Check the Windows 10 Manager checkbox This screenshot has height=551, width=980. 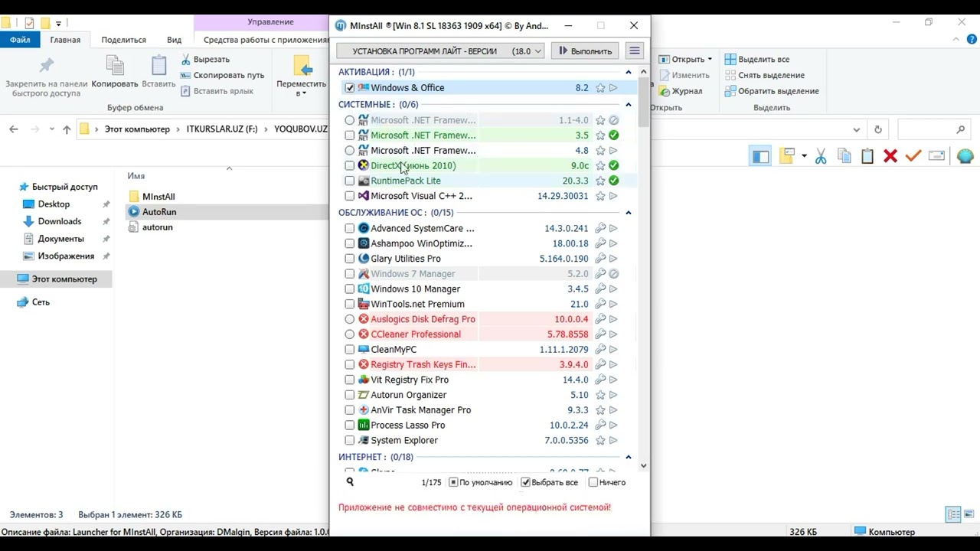click(x=350, y=289)
